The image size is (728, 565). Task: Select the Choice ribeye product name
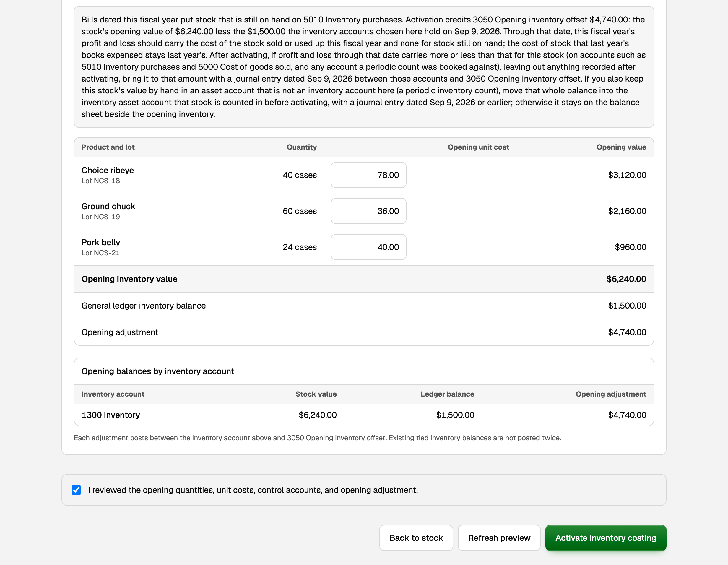(108, 170)
